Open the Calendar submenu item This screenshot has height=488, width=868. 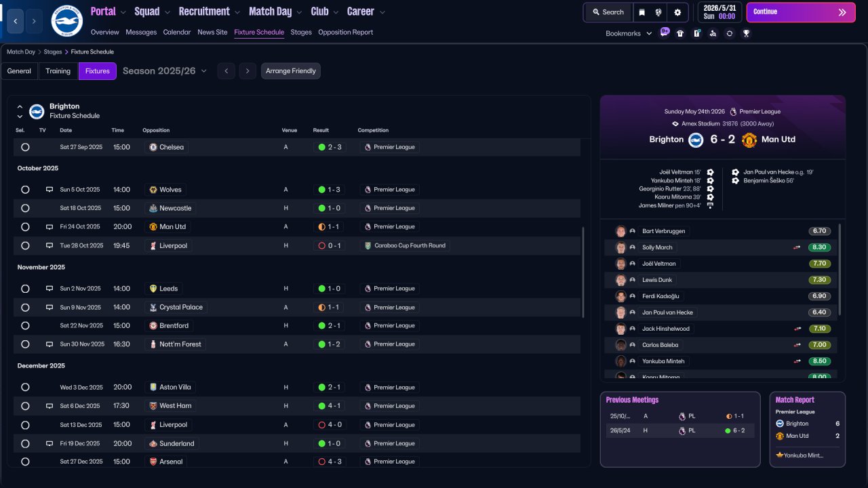point(177,32)
